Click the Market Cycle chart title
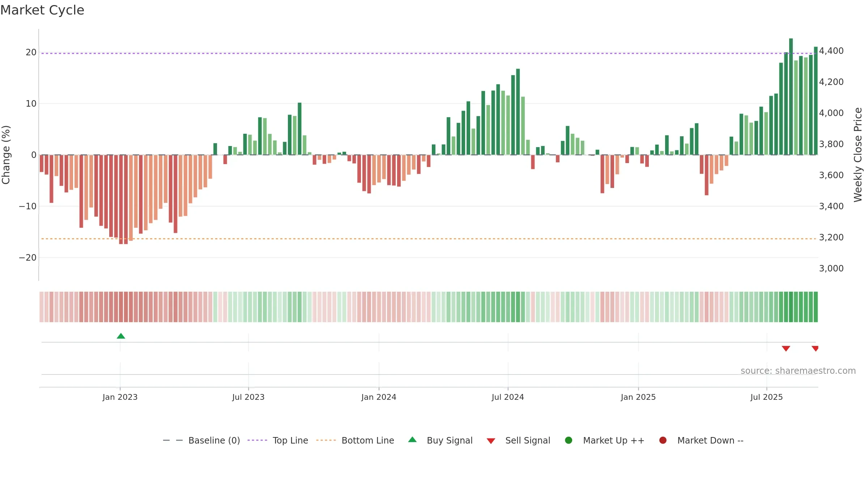 coord(42,10)
